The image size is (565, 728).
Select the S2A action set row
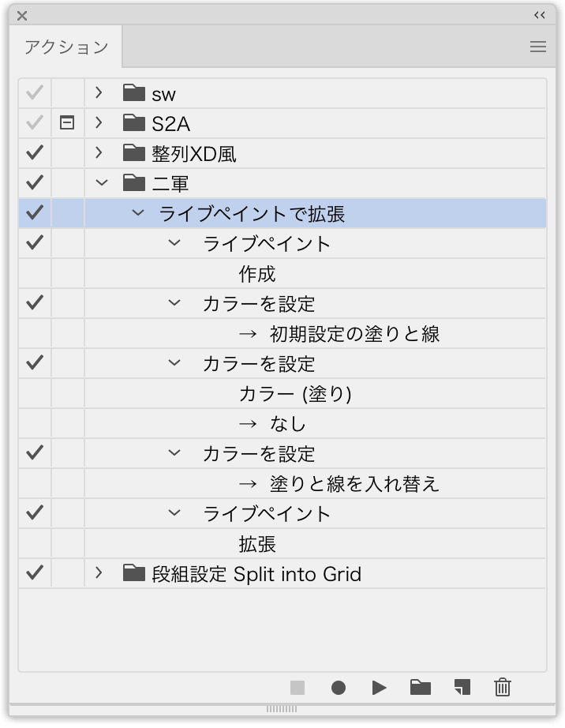(282, 123)
